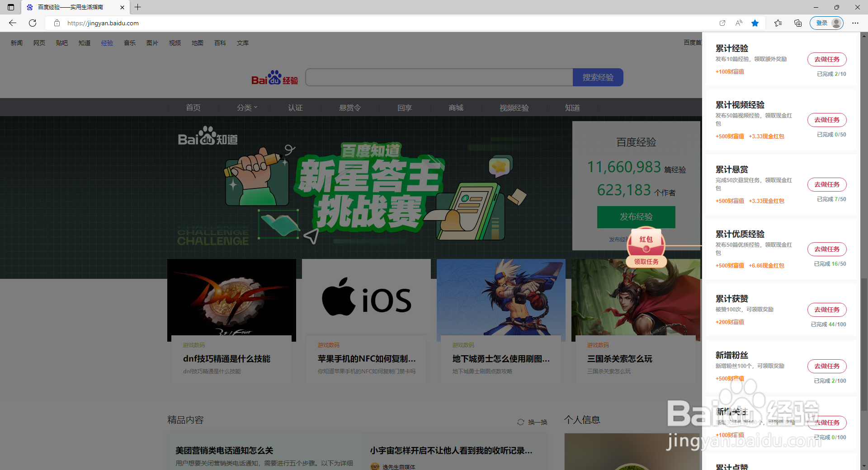Open a new tab with plus icon
This screenshot has width=868, height=470.
pos(138,7)
